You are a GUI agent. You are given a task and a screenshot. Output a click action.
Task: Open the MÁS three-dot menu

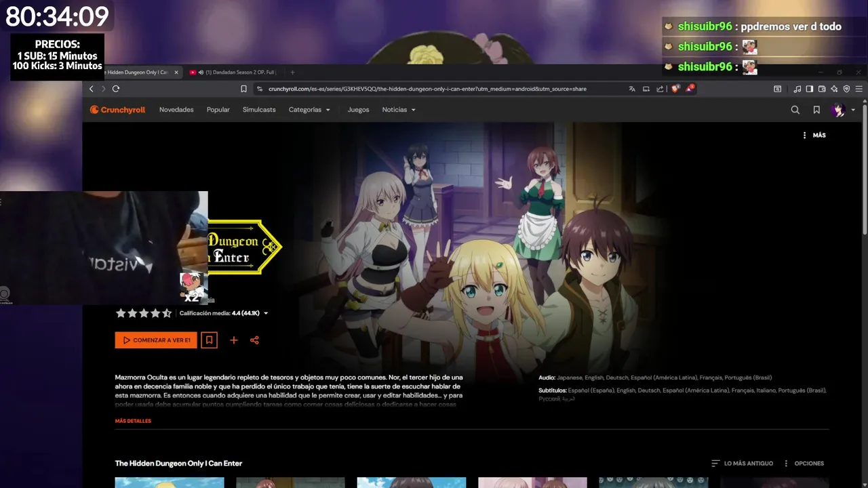click(814, 136)
